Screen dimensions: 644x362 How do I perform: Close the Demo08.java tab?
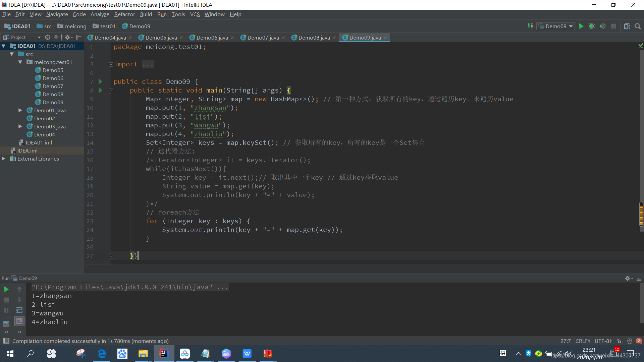[x=334, y=38]
